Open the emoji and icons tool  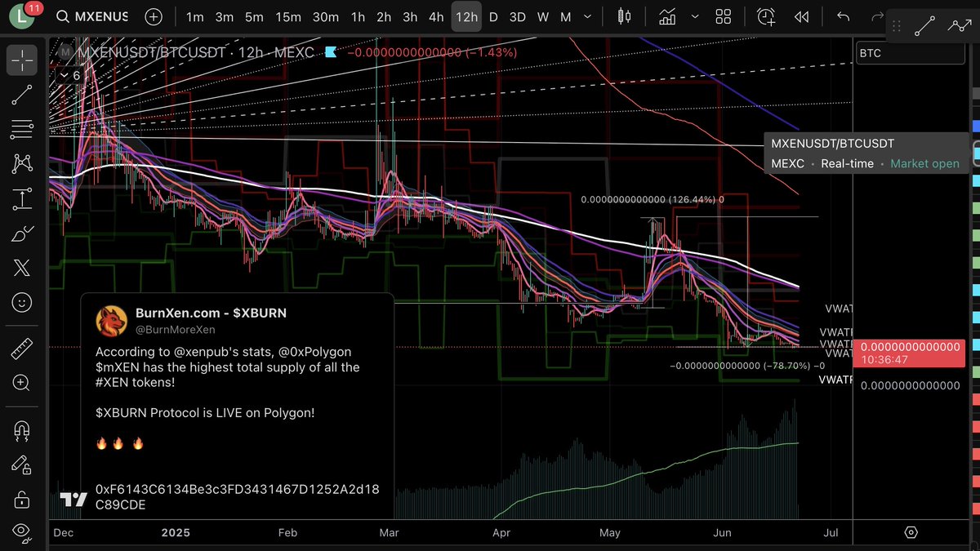(x=22, y=303)
